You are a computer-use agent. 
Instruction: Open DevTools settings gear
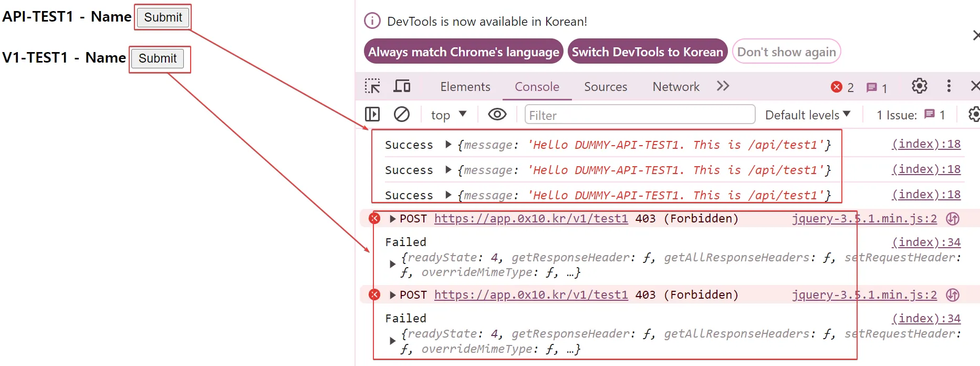click(x=919, y=86)
